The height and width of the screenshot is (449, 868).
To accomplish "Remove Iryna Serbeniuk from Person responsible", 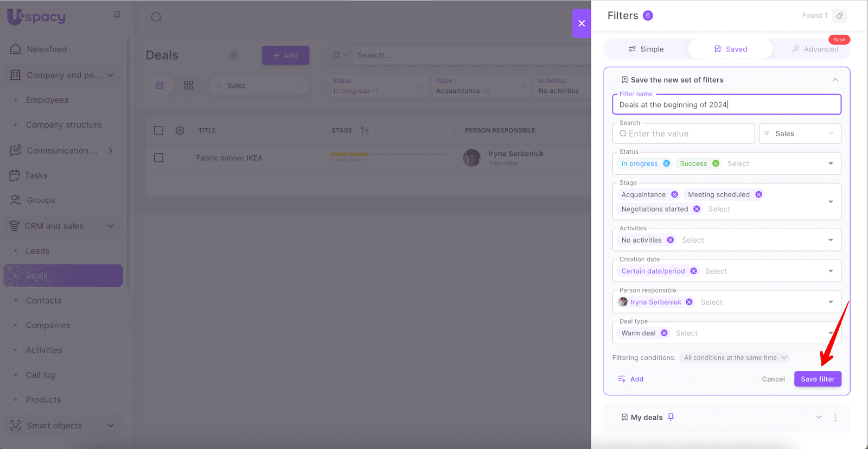I will tap(689, 302).
